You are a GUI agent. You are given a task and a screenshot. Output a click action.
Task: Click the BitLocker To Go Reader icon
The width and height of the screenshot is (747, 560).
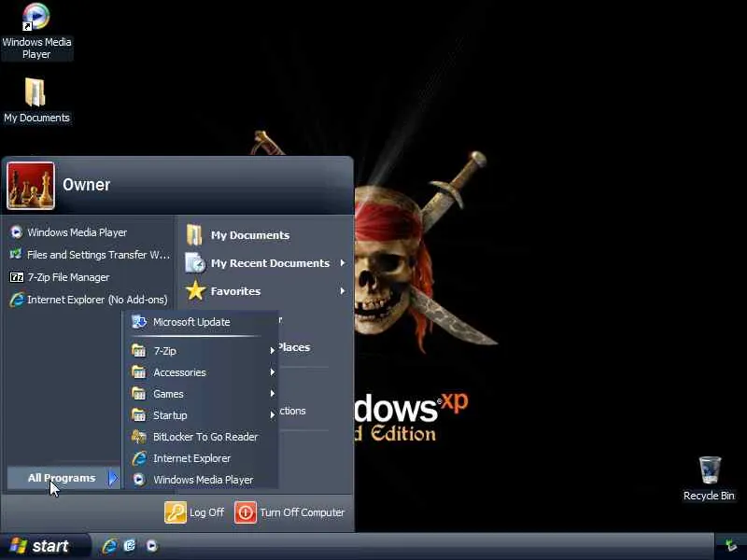[x=138, y=437]
